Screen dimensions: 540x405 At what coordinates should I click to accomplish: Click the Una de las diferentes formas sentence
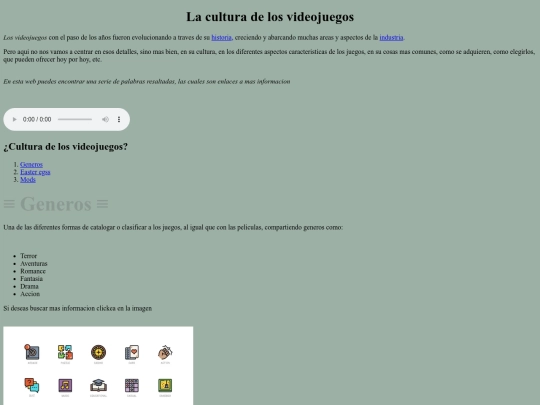[x=173, y=227]
